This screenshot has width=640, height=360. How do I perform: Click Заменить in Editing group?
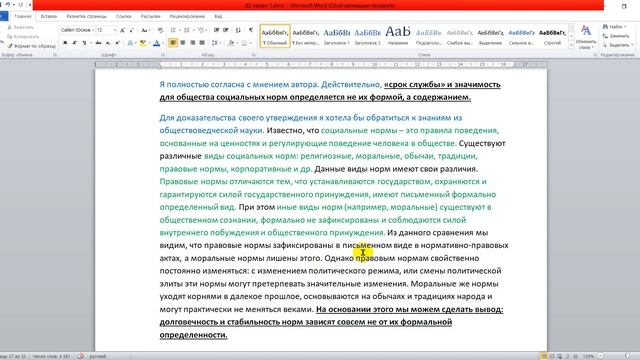[x=616, y=36]
